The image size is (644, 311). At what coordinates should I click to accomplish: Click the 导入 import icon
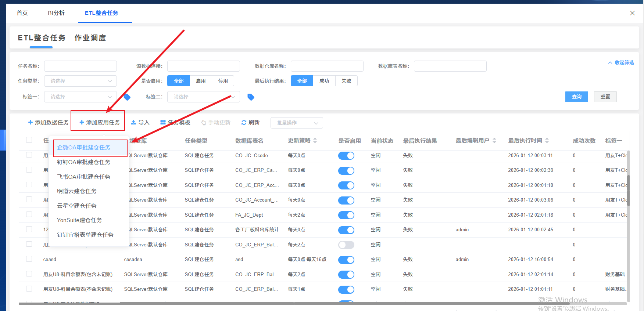pos(133,122)
